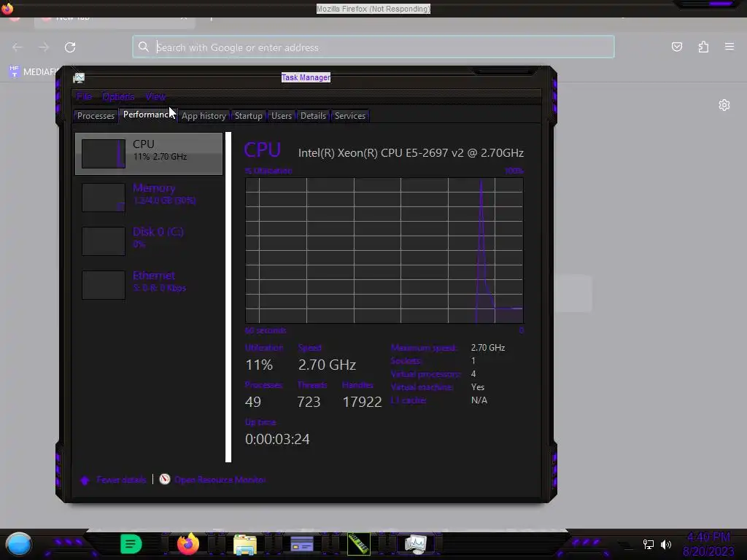Open File Explorer from the taskbar
The image size is (747, 560).
tap(245, 544)
